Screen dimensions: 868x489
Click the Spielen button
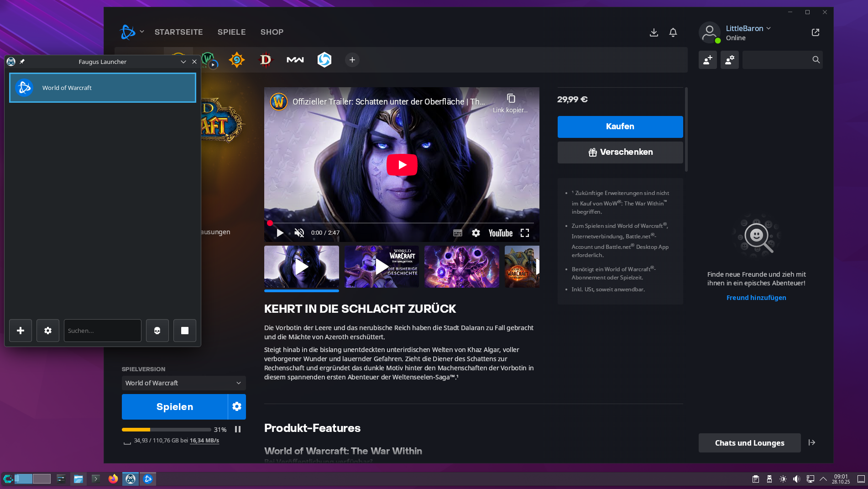[174, 407]
